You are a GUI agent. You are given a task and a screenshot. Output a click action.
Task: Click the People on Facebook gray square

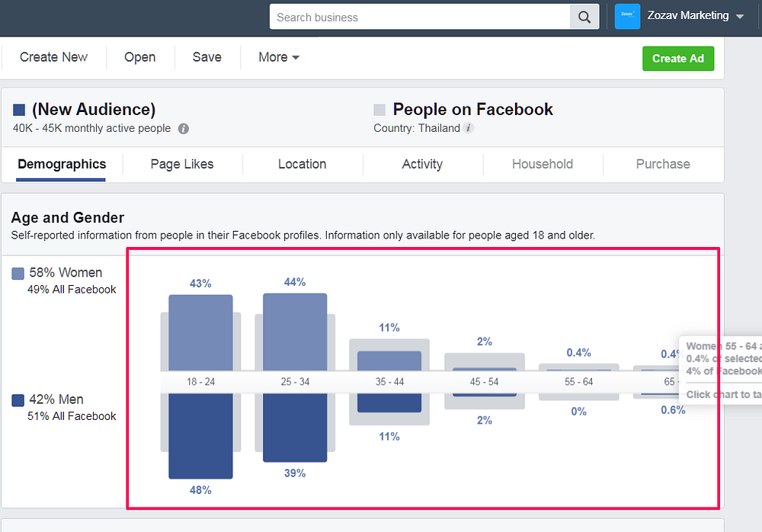[379, 110]
